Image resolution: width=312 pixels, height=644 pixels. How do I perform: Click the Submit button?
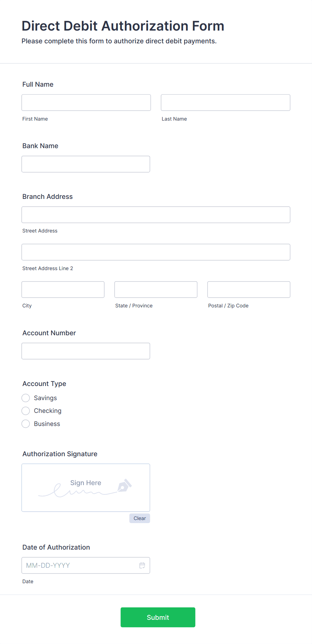pyautogui.click(x=158, y=617)
